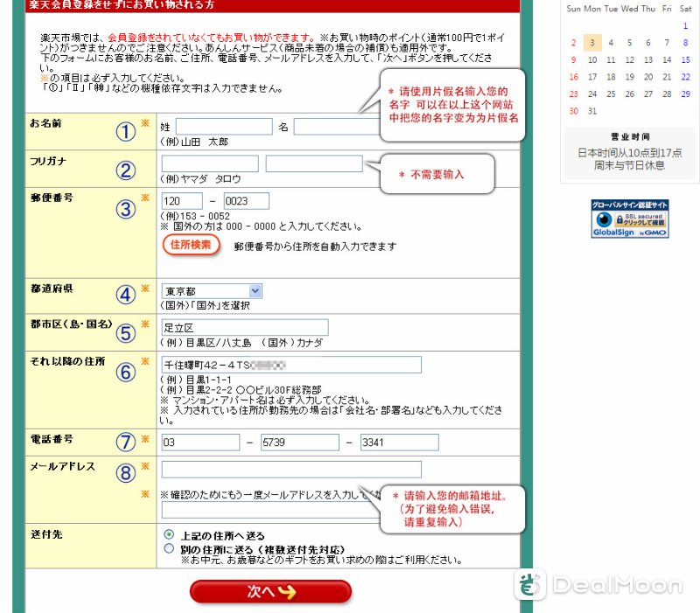Screen dimensions: 700x613
Task: Click the postal code field containing 120
Action: 182,201
